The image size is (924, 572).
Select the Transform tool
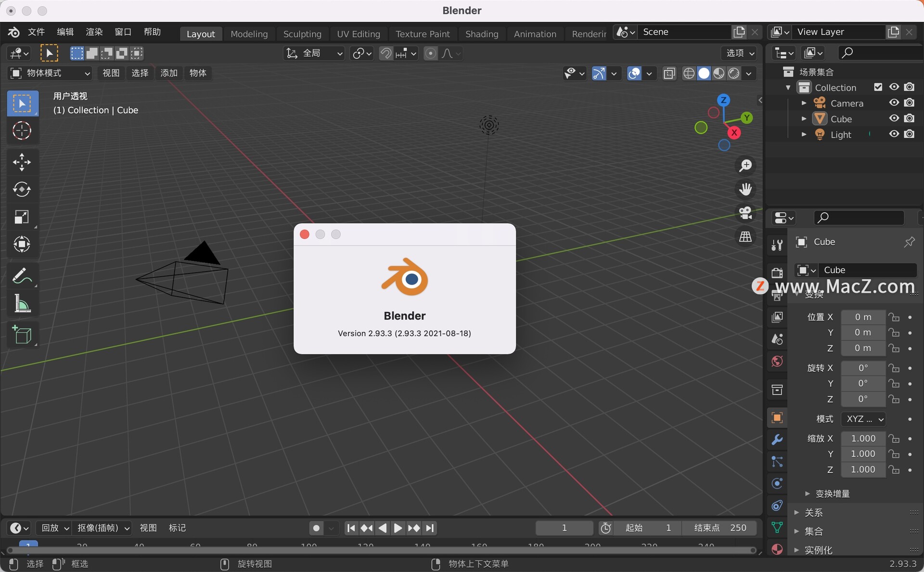pos(22,244)
